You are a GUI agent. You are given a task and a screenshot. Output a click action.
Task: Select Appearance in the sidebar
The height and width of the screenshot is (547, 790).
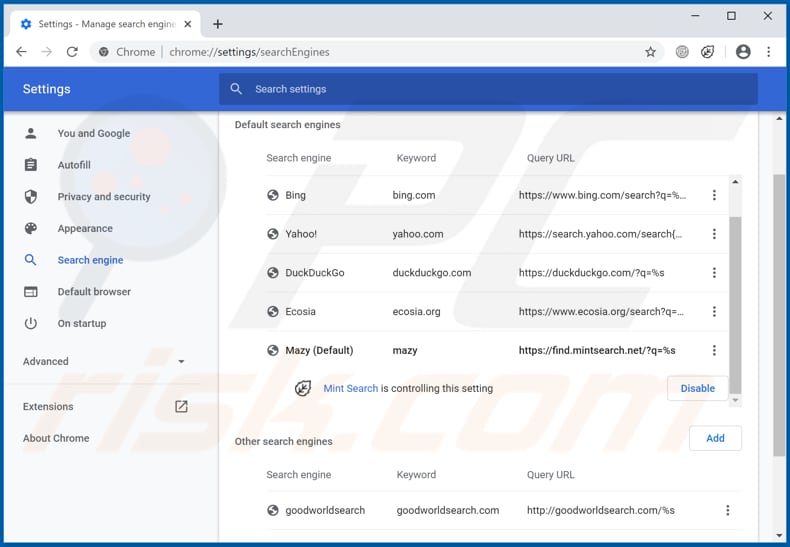tap(85, 229)
